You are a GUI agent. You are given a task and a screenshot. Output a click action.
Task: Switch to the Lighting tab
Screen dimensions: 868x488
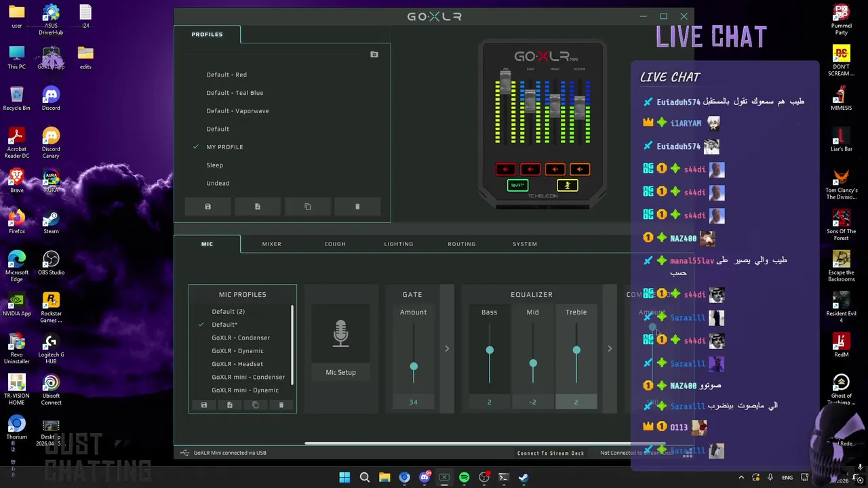pyautogui.click(x=398, y=244)
